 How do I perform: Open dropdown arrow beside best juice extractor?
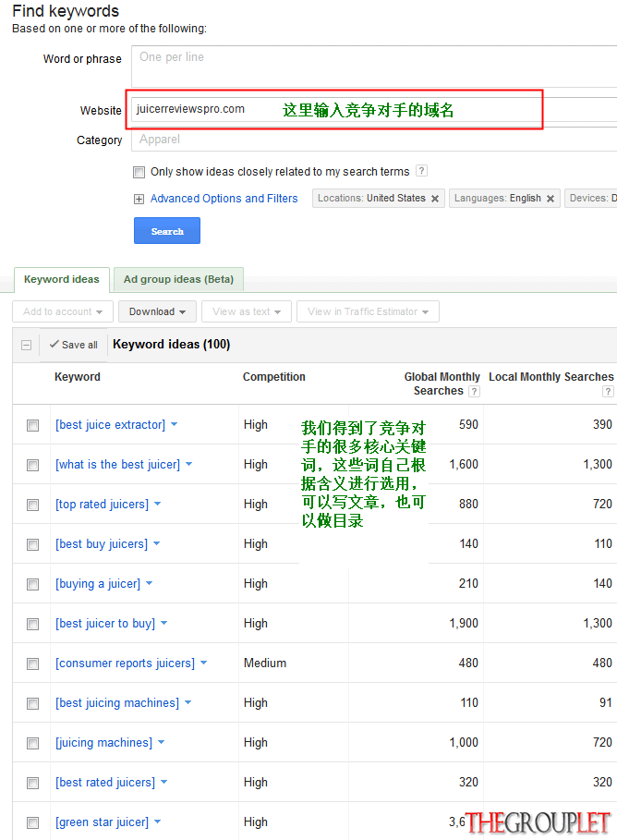174,424
